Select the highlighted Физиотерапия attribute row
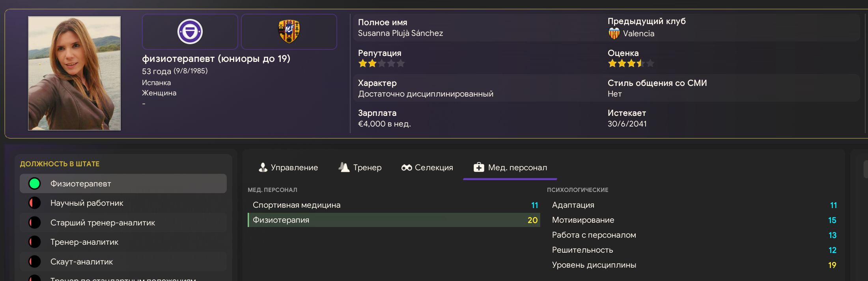This screenshot has height=281, width=868. click(394, 220)
